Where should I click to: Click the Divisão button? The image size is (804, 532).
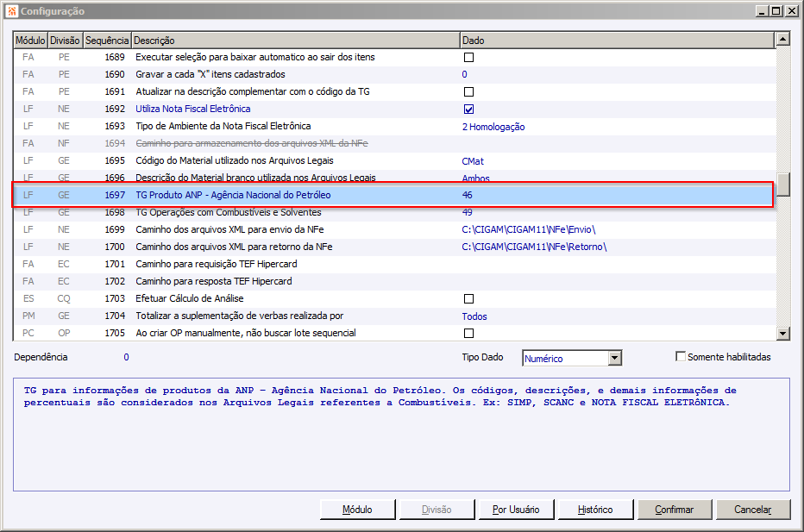point(437,510)
